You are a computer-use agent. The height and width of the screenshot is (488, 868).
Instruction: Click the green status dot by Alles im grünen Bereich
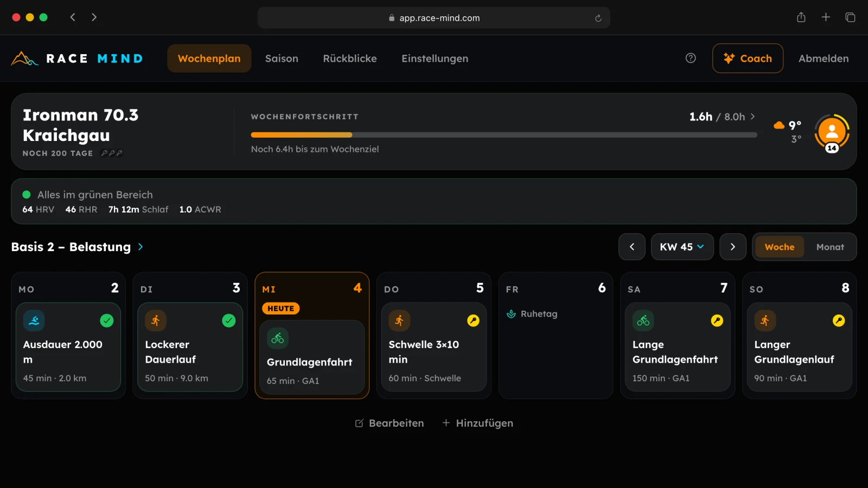coord(26,194)
